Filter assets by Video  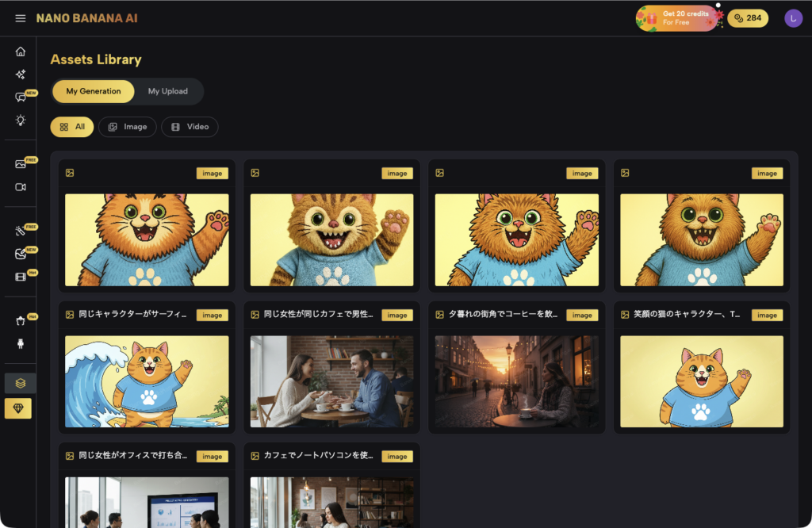pos(190,127)
